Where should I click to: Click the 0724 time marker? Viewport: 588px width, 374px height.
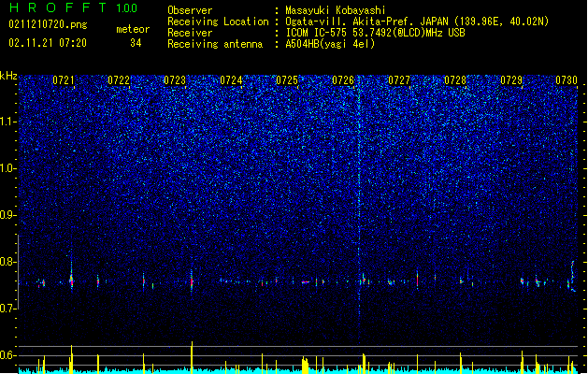pyautogui.click(x=231, y=80)
